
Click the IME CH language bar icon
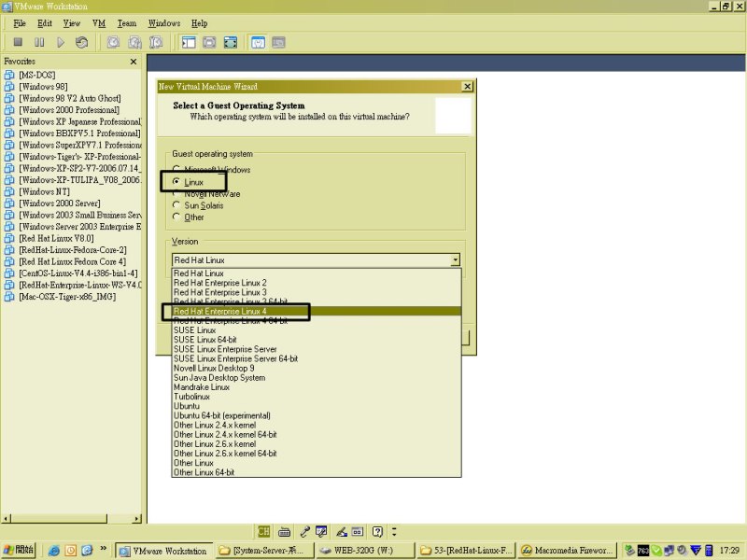[263, 531]
